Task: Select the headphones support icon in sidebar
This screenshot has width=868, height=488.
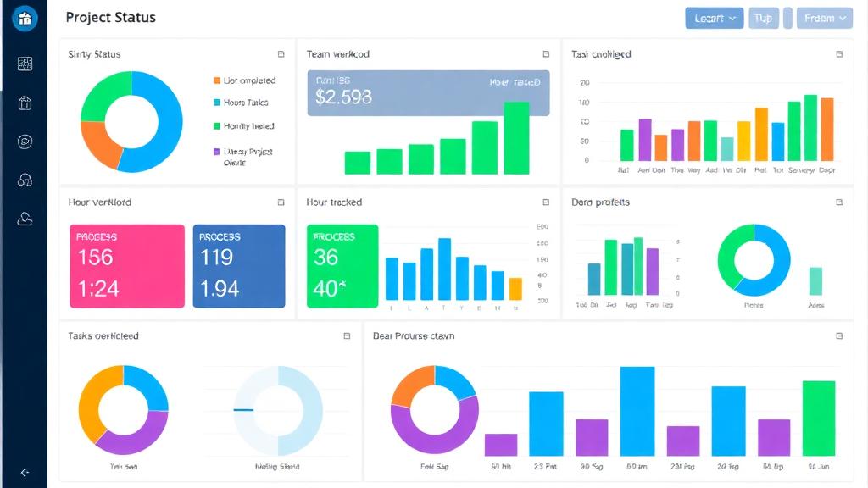Action: (x=25, y=180)
